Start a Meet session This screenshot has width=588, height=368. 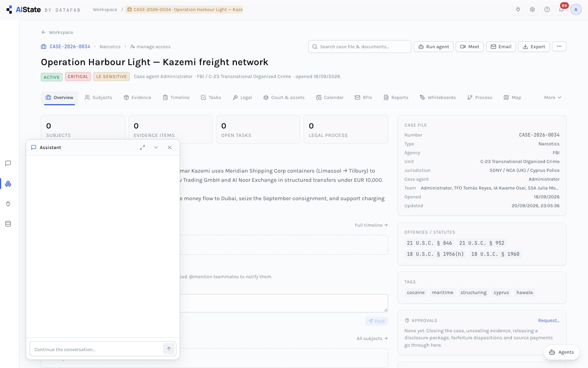470,47
